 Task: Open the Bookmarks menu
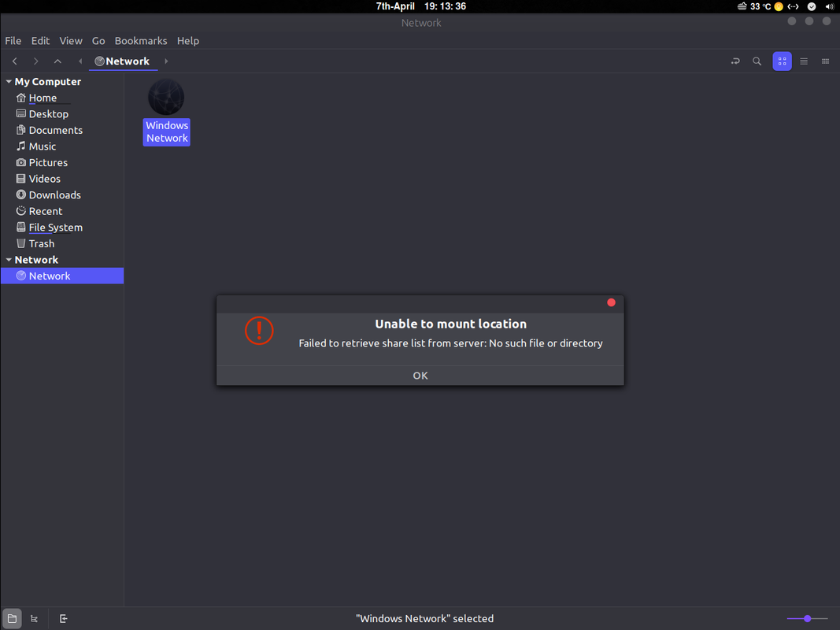coord(141,41)
